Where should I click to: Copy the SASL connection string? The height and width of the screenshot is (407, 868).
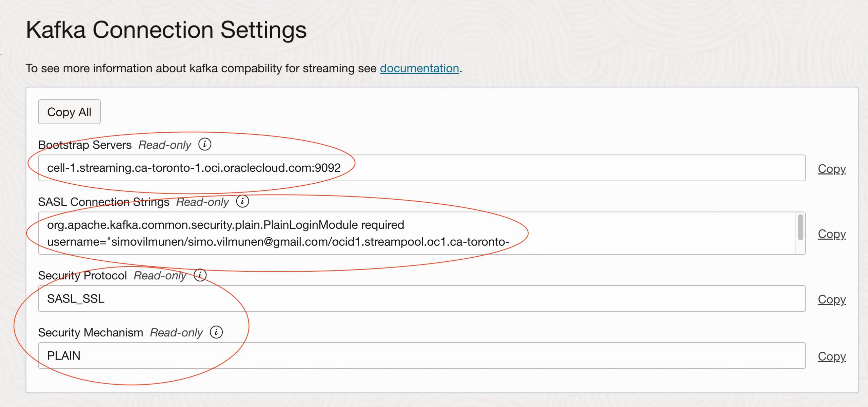pyautogui.click(x=831, y=234)
